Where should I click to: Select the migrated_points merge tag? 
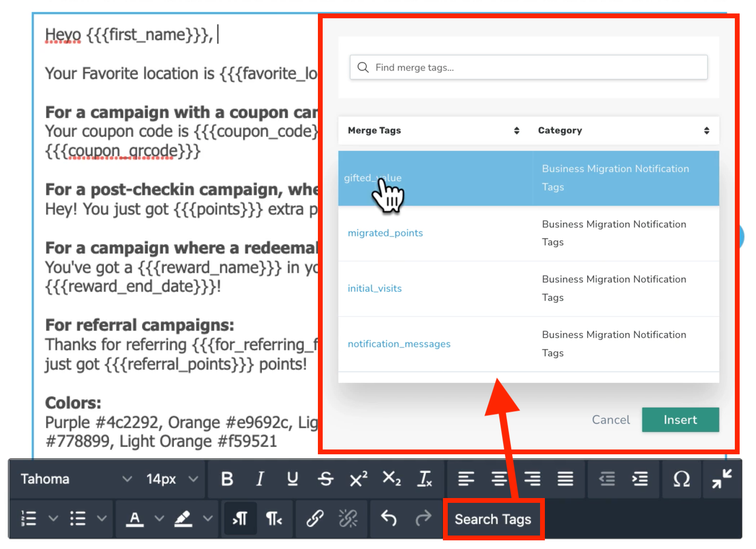[385, 233]
